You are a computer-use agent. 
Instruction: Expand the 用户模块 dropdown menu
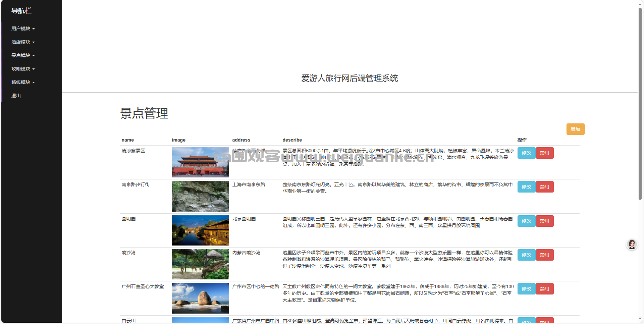click(x=23, y=29)
